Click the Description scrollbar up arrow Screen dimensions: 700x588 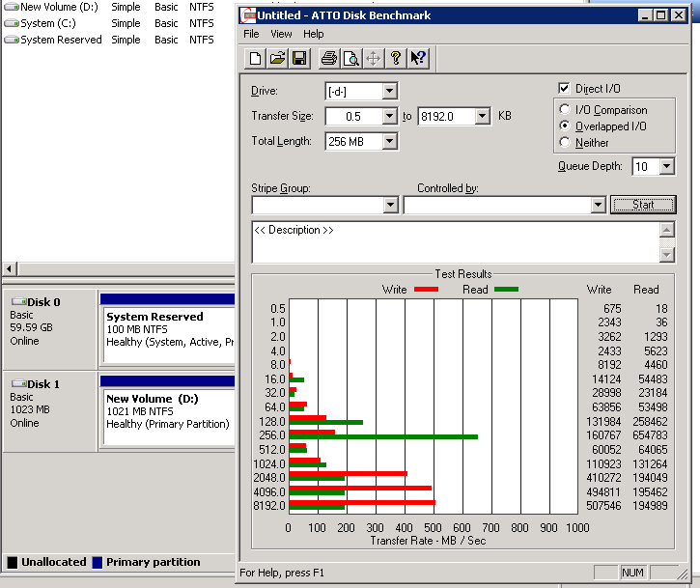[667, 230]
